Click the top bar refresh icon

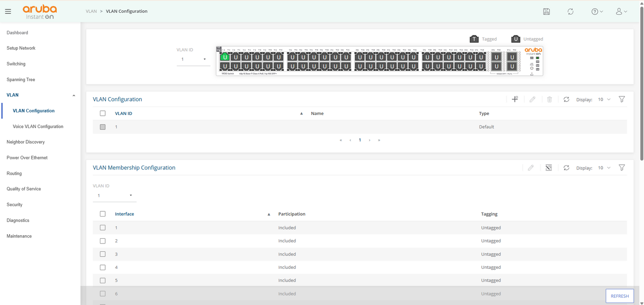[570, 12]
